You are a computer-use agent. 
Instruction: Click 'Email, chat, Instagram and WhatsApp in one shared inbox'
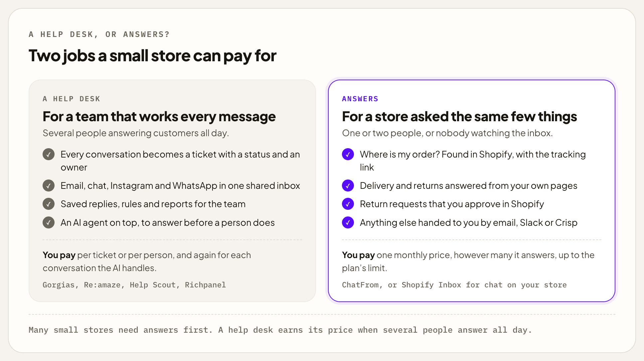click(x=180, y=185)
